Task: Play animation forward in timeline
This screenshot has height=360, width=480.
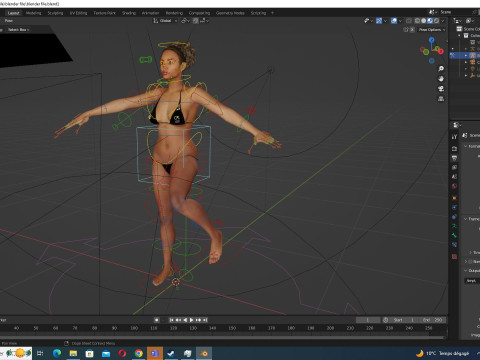Action: [x=192, y=320]
